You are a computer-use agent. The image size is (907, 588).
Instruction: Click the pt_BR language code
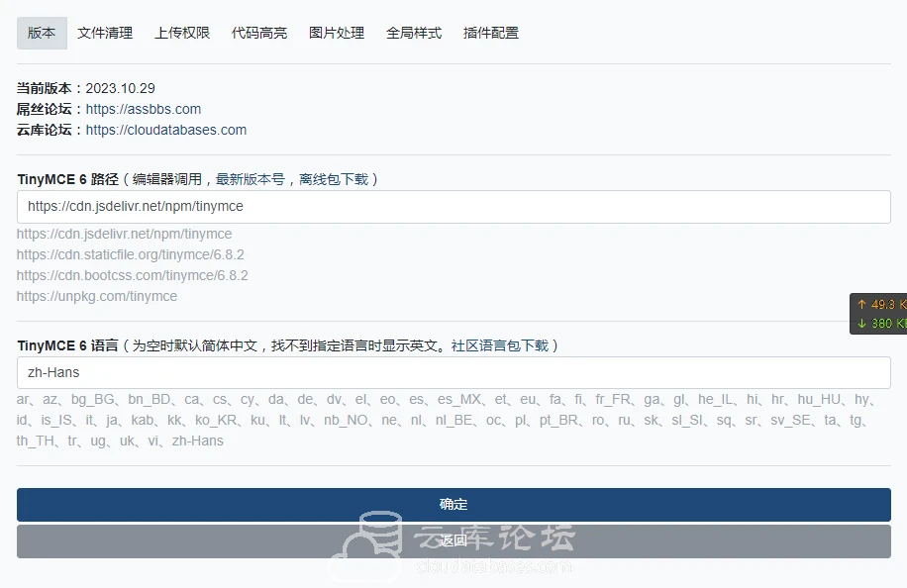click(x=558, y=421)
